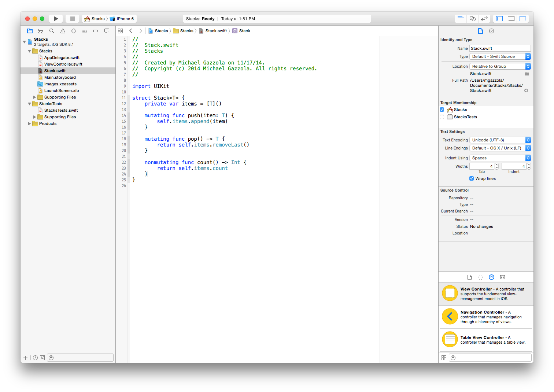Open the Breakpoint navigator tab
The height and width of the screenshot is (392, 554).
(96, 31)
